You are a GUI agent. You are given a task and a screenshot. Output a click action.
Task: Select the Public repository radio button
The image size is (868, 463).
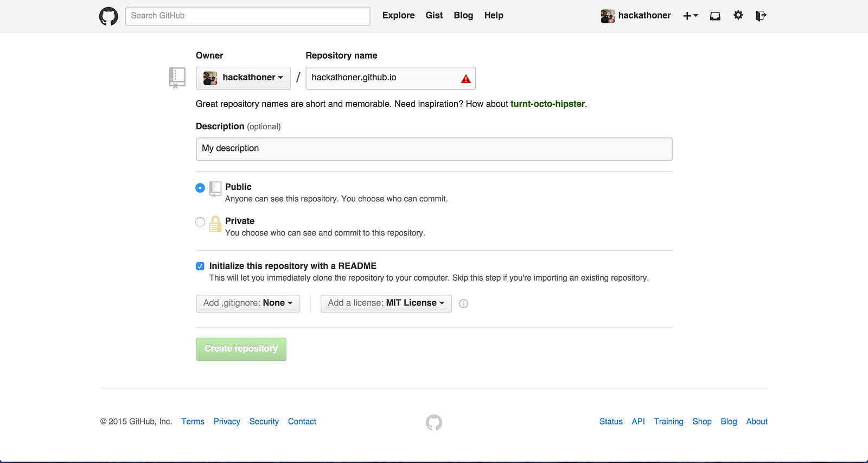(x=200, y=188)
